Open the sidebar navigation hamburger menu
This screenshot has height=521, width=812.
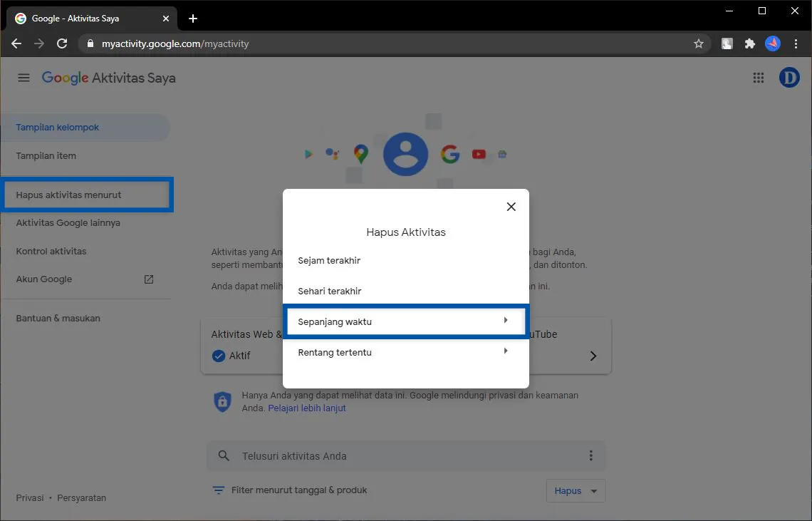pyautogui.click(x=24, y=78)
